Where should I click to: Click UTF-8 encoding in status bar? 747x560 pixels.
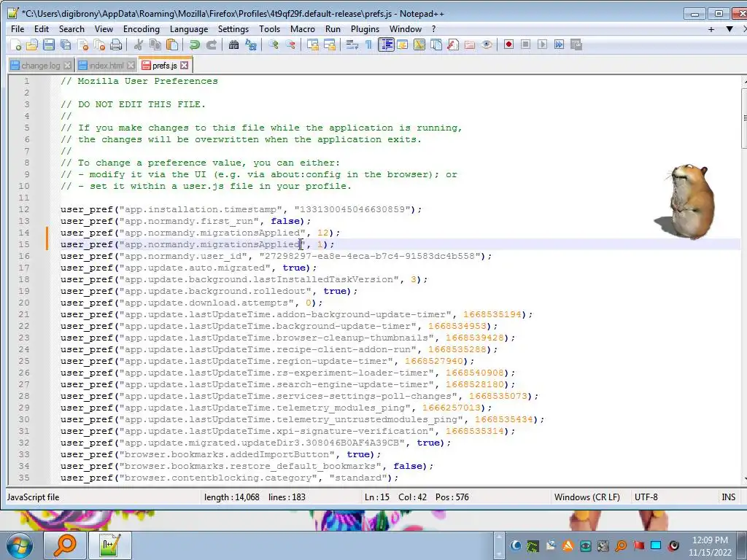click(646, 497)
